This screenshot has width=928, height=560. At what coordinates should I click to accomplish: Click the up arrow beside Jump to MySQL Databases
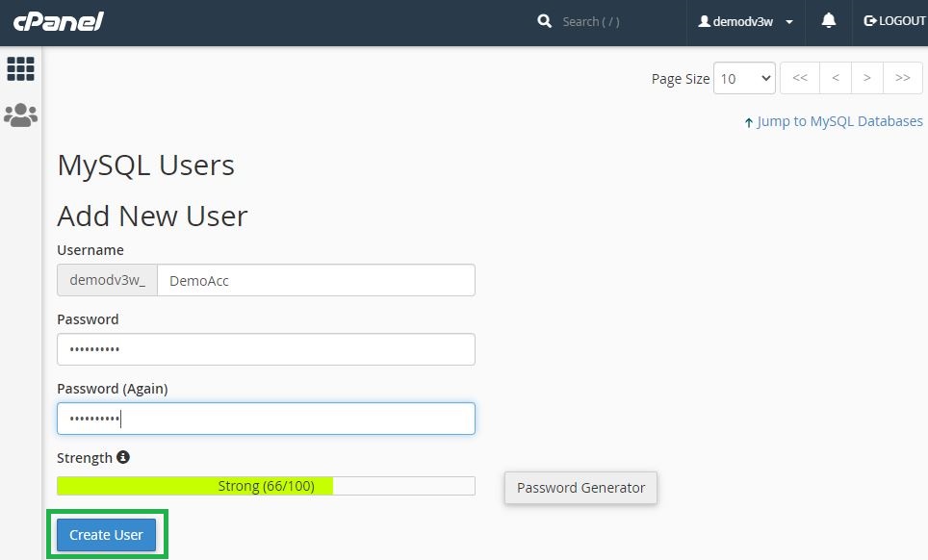(x=749, y=122)
